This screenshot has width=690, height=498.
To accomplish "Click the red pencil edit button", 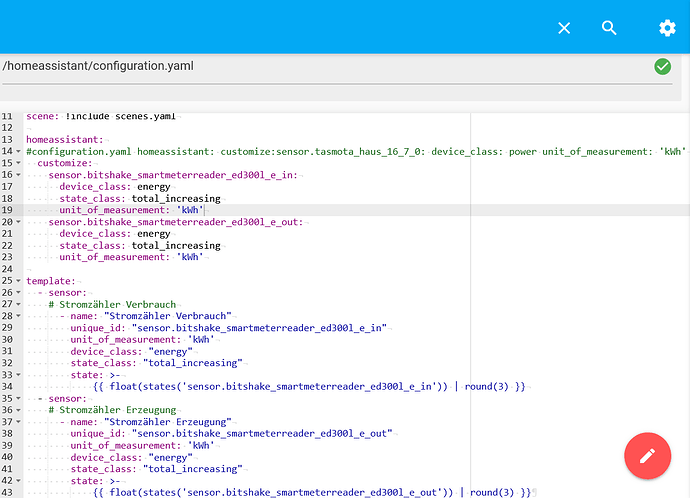I will tap(647, 456).
